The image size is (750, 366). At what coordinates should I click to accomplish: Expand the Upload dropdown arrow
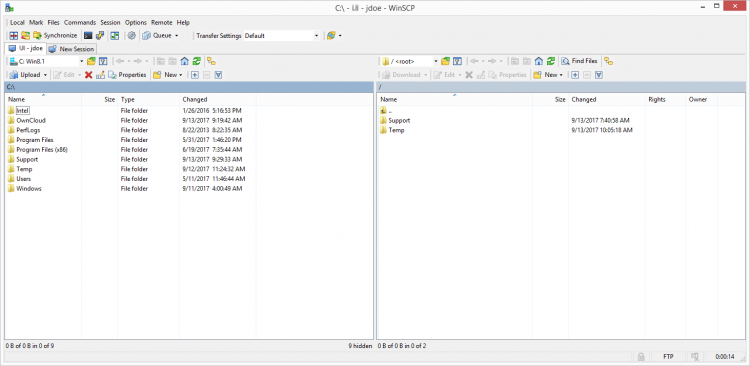45,75
